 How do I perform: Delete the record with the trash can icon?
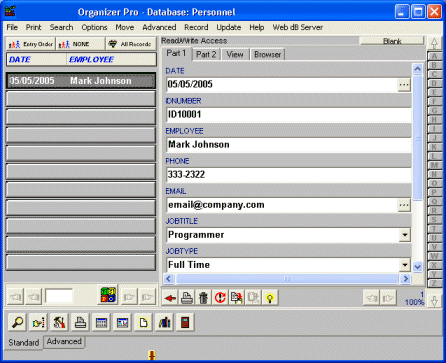pyautogui.click(x=203, y=298)
